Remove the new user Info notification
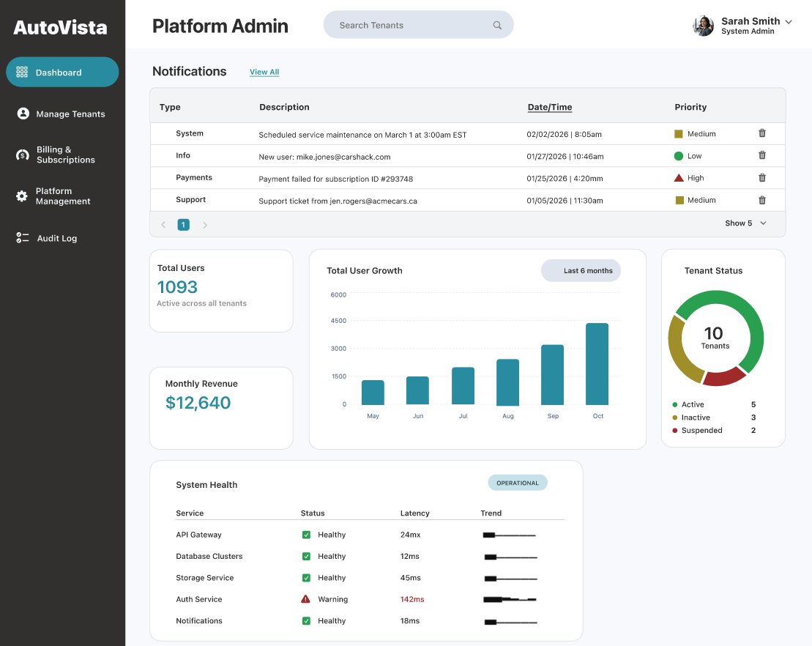The image size is (812, 646). click(762, 155)
